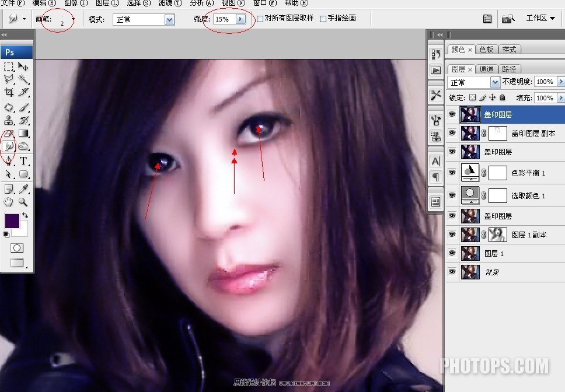This screenshot has width=565, height=392.
Task: Open the 模式 mode dropdown
Action: (x=169, y=19)
